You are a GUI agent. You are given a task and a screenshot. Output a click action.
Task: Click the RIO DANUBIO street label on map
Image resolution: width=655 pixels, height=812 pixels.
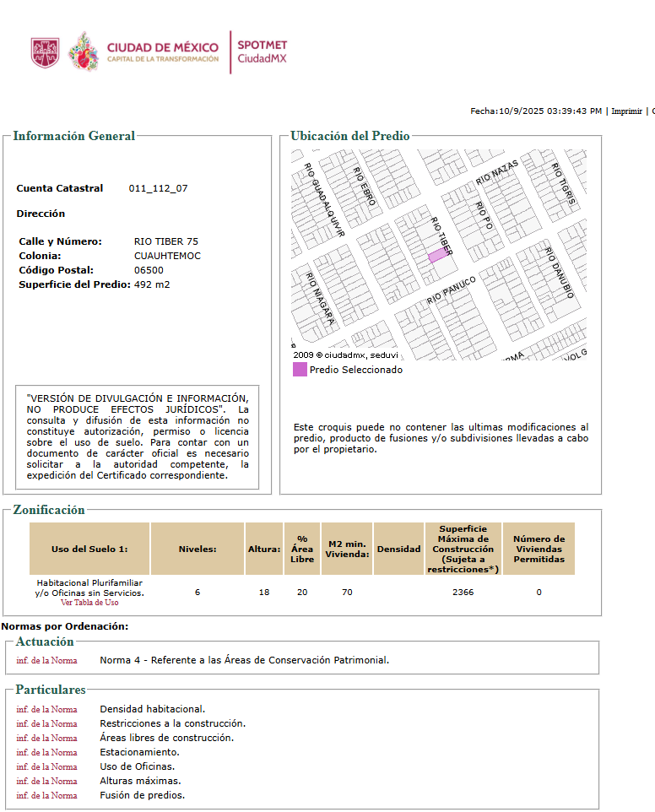[560, 273]
